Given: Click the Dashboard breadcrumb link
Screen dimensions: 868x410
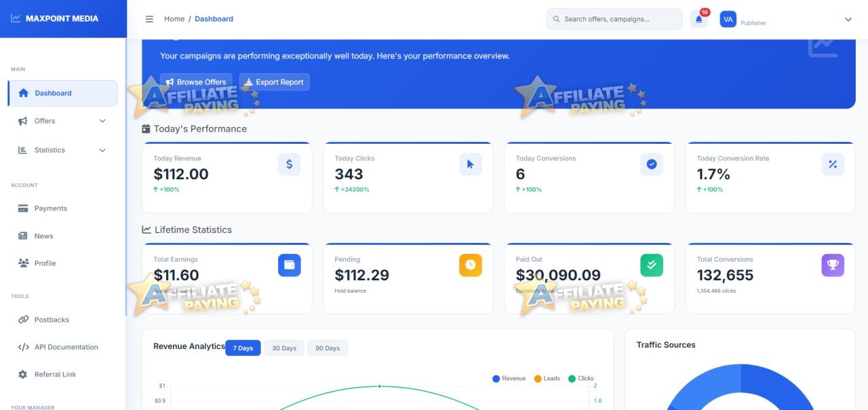Looking at the screenshot, I should [x=214, y=19].
